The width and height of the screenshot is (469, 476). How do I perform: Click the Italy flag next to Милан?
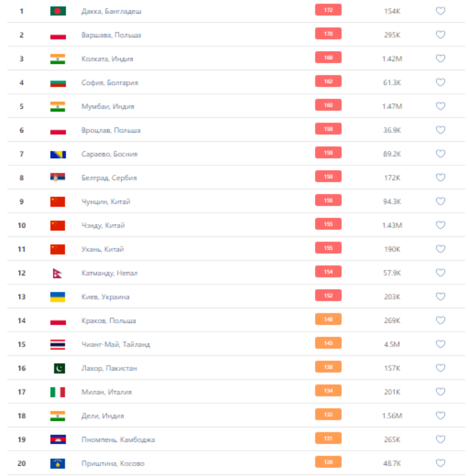57,392
